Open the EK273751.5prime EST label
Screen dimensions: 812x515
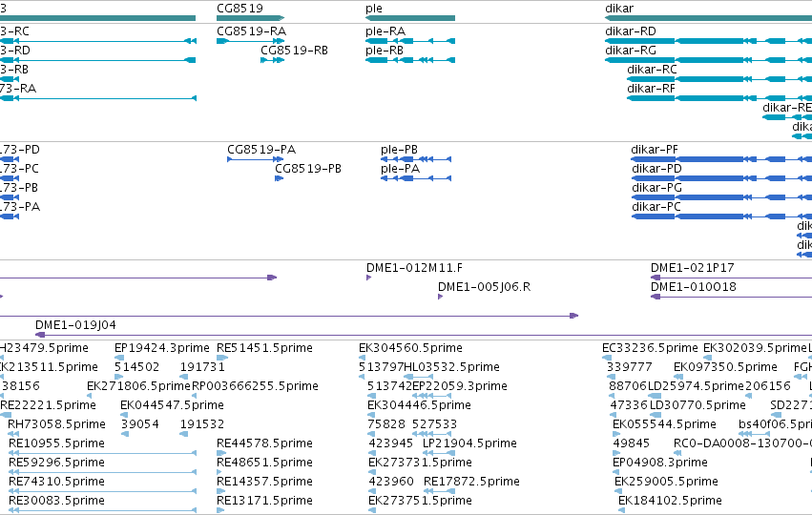click(x=420, y=501)
